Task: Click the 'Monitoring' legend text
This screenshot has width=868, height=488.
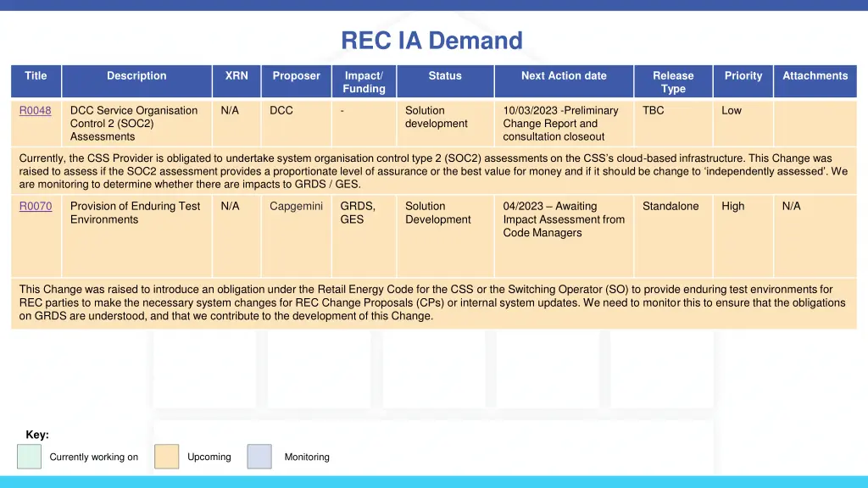Action: pyautogui.click(x=307, y=457)
